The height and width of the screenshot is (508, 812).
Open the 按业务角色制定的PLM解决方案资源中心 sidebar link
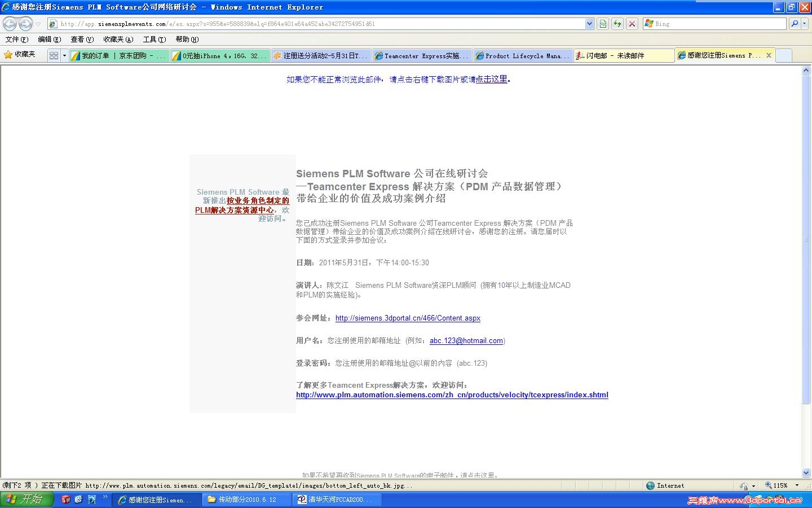pos(242,205)
